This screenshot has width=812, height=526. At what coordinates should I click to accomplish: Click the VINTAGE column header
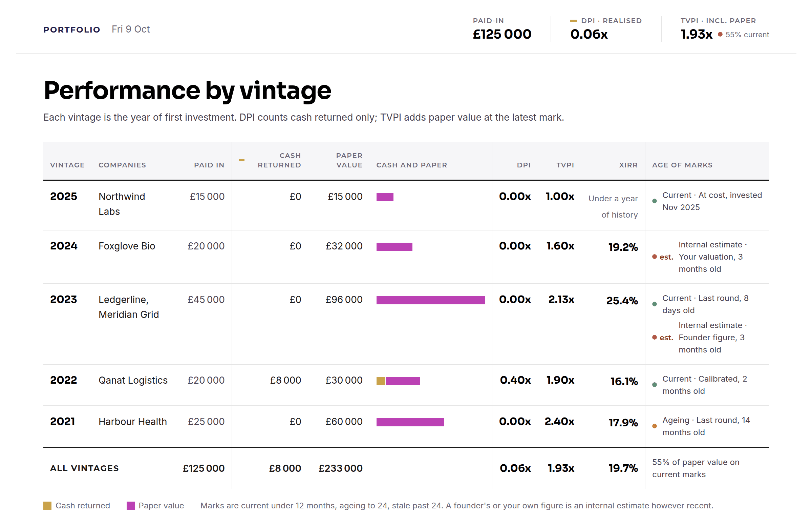pos(67,165)
